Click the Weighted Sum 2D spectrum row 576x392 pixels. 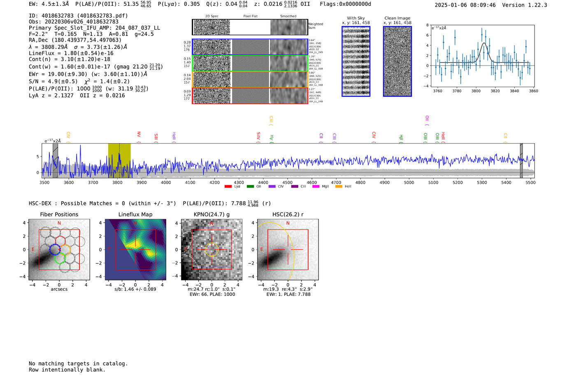250,27
